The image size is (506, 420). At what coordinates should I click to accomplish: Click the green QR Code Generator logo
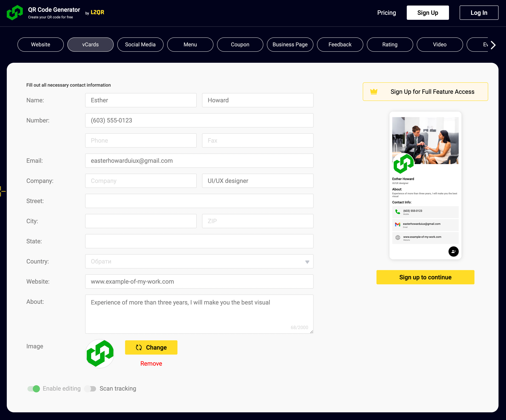click(x=15, y=13)
